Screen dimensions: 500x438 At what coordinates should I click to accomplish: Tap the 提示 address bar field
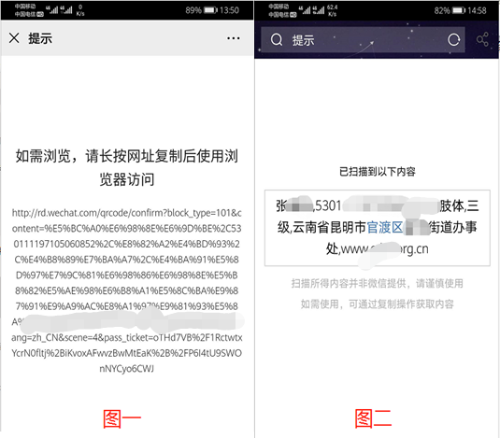click(x=363, y=40)
